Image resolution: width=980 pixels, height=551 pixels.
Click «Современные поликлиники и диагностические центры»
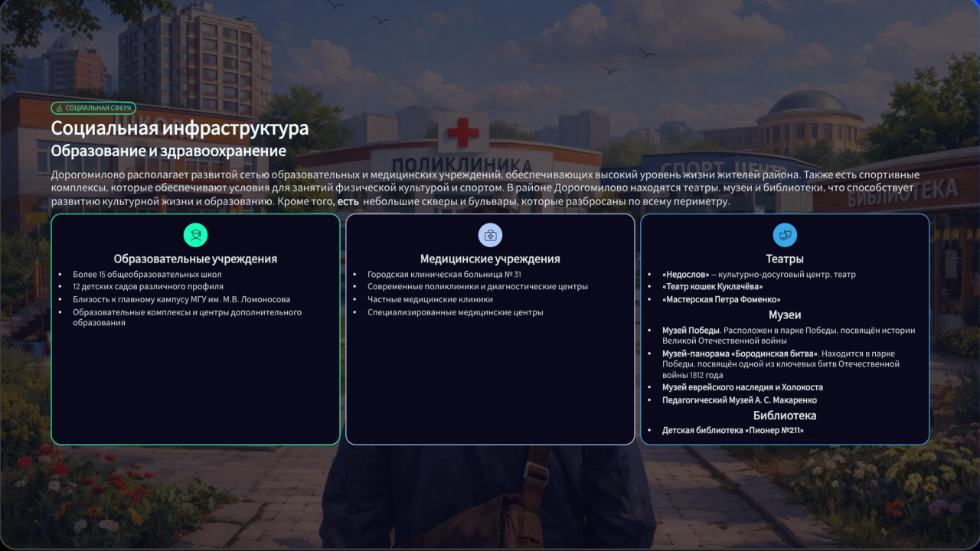point(478,286)
